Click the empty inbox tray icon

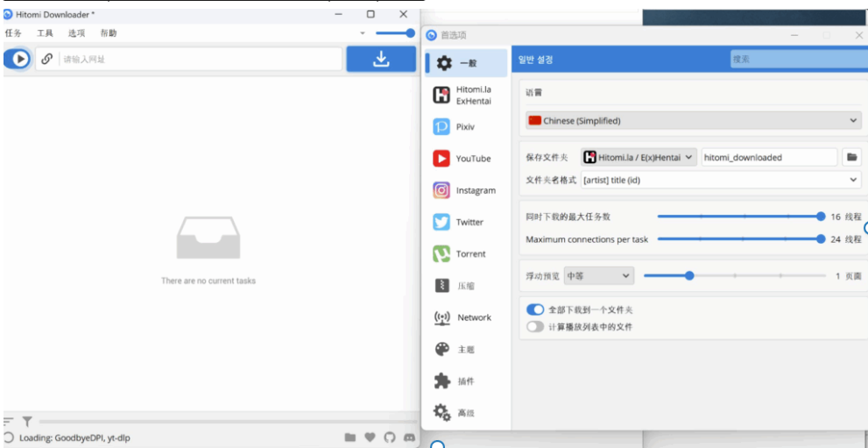point(208,238)
